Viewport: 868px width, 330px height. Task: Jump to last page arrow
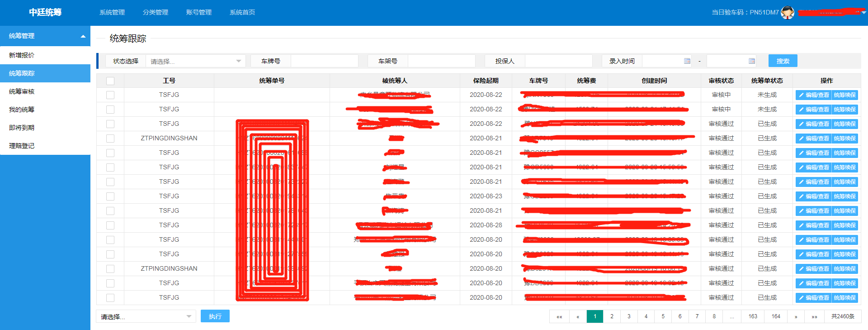pos(814,317)
